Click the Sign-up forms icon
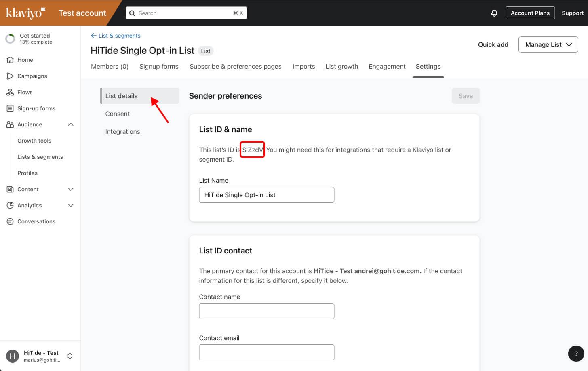This screenshot has width=588, height=371. click(10, 108)
